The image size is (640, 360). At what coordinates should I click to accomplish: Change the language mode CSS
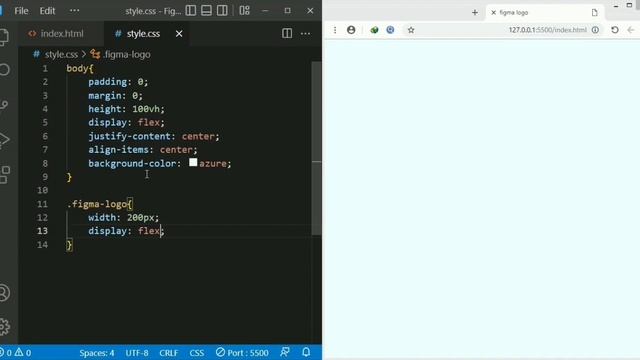pos(197,353)
